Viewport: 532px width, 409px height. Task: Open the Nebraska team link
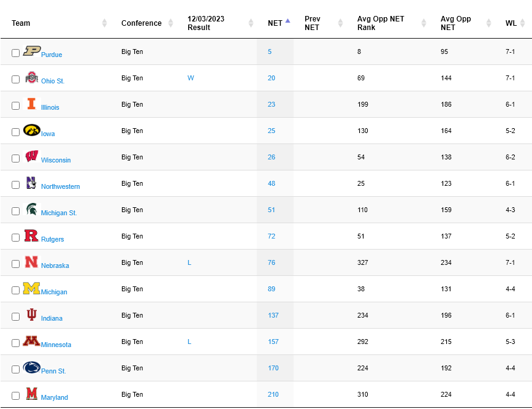(55, 266)
